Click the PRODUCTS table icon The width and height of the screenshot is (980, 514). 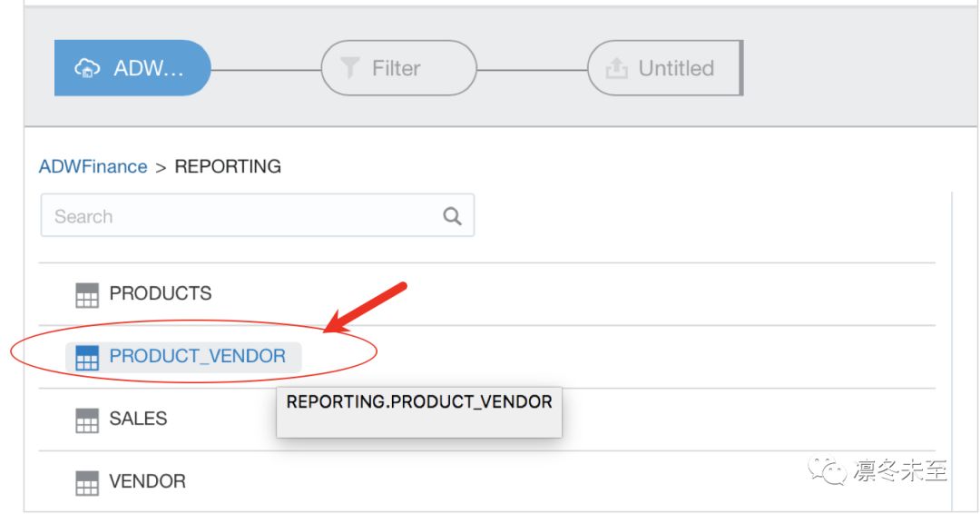click(x=87, y=295)
